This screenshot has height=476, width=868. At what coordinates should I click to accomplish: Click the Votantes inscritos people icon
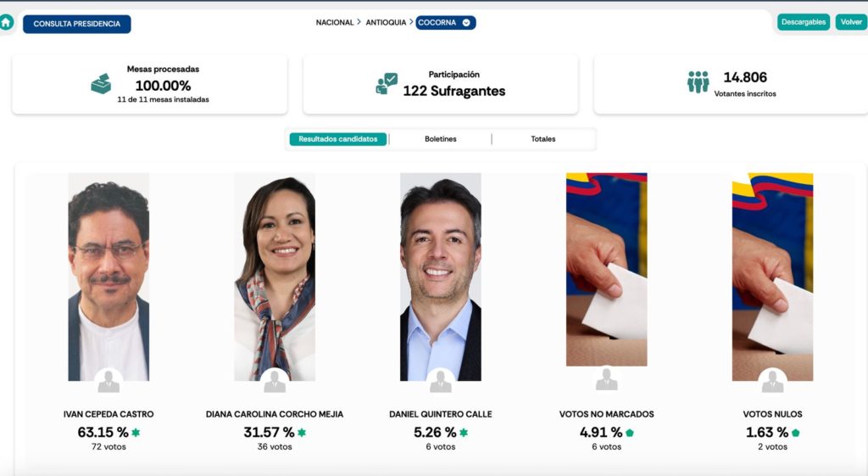[698, 82]
